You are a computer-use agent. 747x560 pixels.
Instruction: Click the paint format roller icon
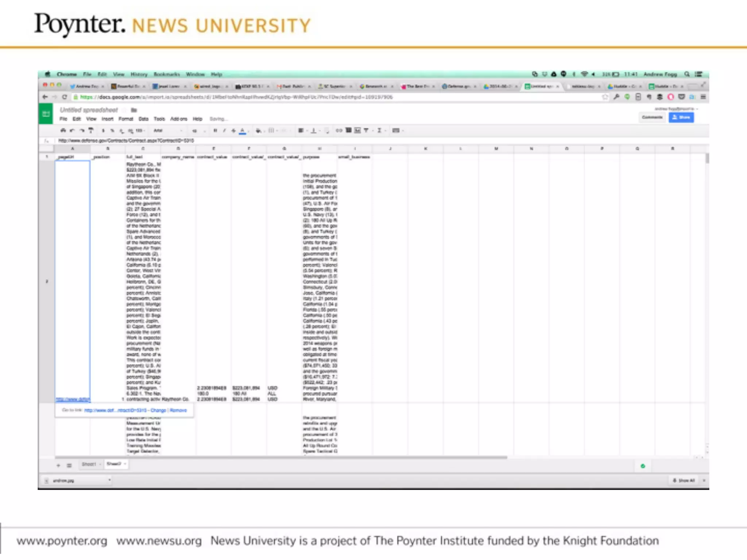[91, 131]
